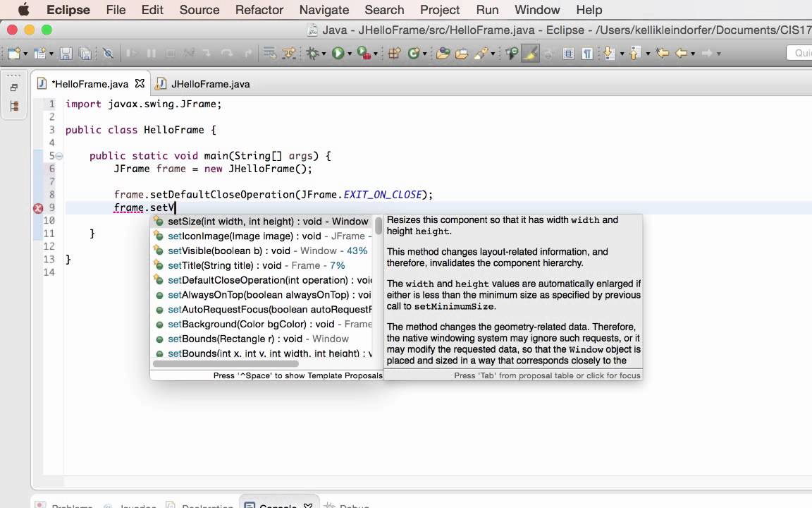The image size is (812, 508).
Task: Toggle Block Selection Mode icon
Action: pos(568,53)
